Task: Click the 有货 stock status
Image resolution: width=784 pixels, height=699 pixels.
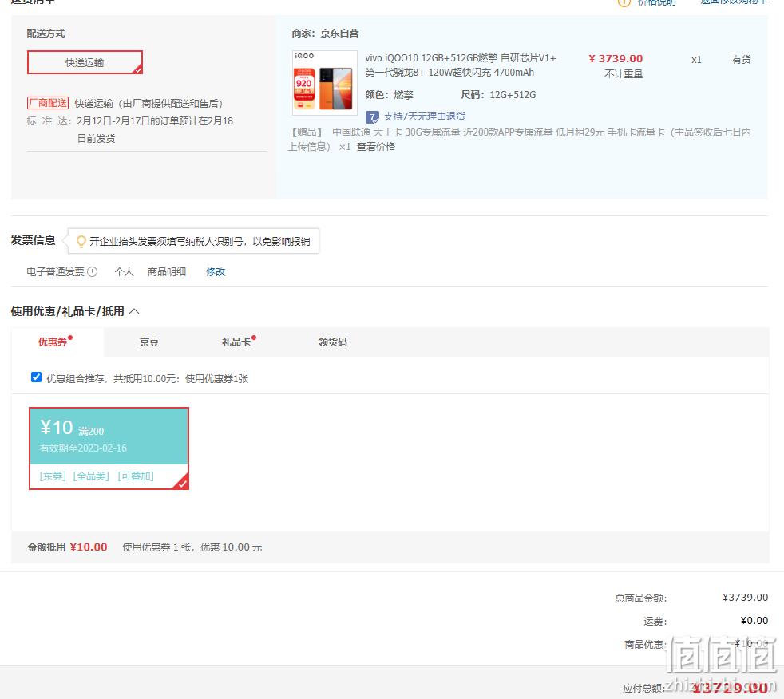Action: [742, 60]
